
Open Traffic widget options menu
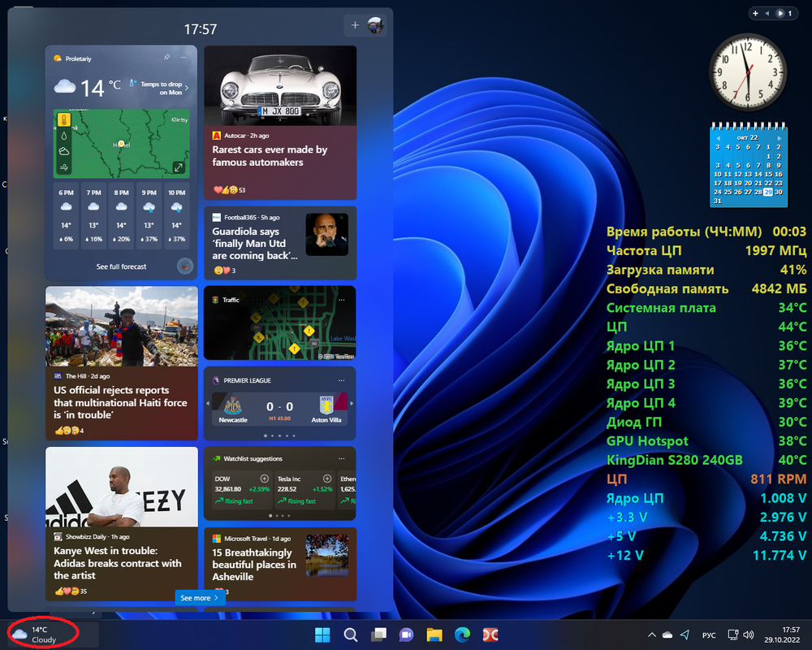pos(341,300)
